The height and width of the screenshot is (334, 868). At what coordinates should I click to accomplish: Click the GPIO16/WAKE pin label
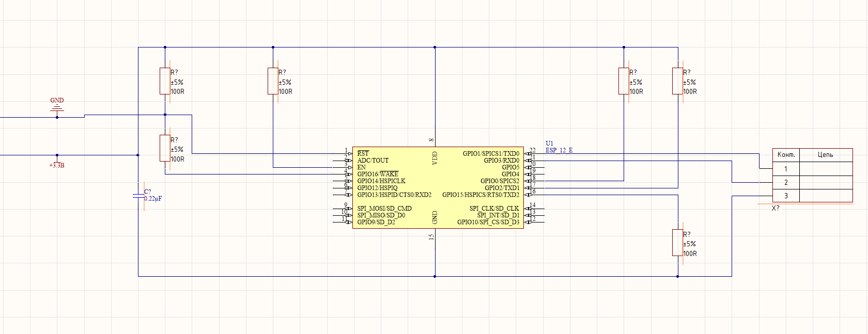(x=378, y=174)
